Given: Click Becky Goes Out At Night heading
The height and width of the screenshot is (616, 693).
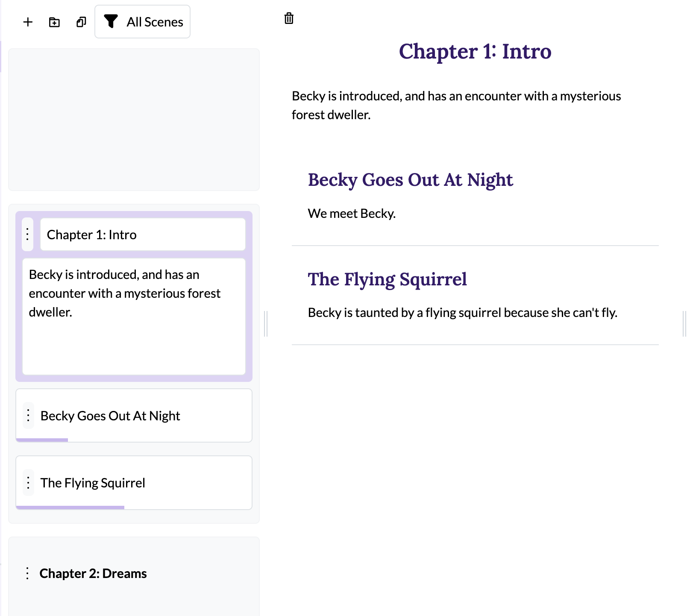Looking at the screenshot, I should [x=410, y=180].
